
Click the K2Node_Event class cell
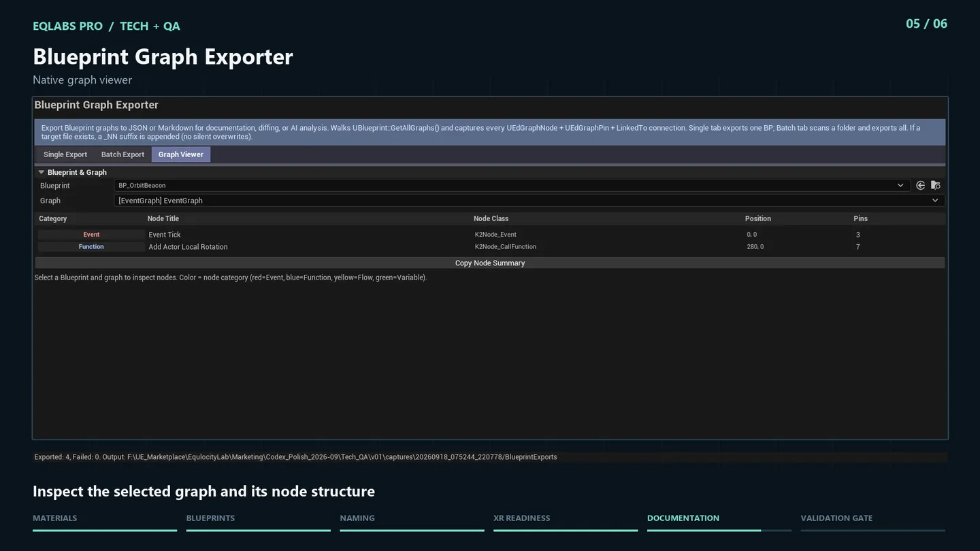pos(495,235)
